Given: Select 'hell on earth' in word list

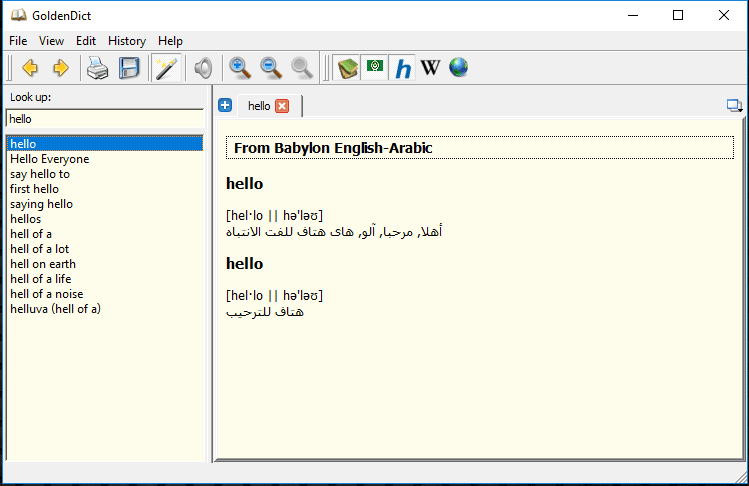Looking at the screenshot, I should pos(42,264).
